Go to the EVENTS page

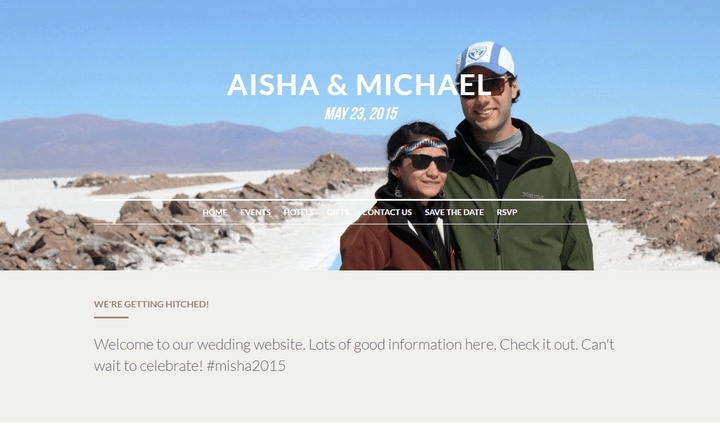(x=255, y=212)
